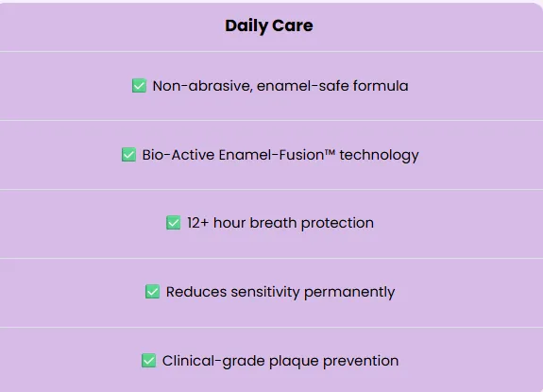Click the word "permanently" in sensitivity row
The width and height of the screenshot is (543, 392).
tap(349, 293)
